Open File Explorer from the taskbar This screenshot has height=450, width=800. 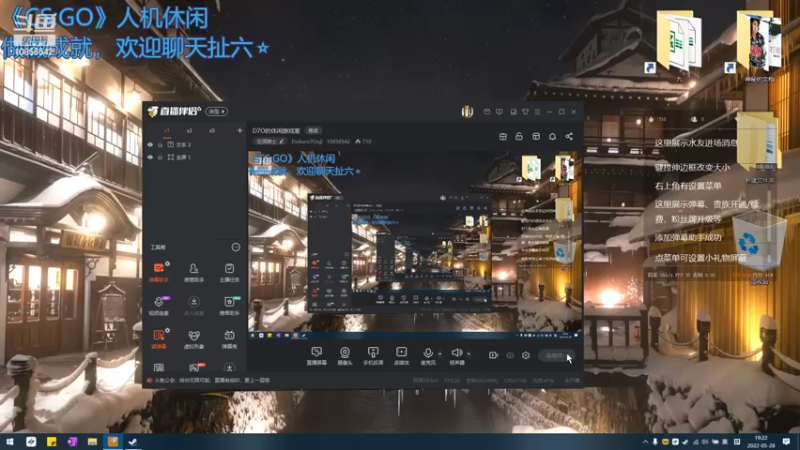click(x=92, y=441)
